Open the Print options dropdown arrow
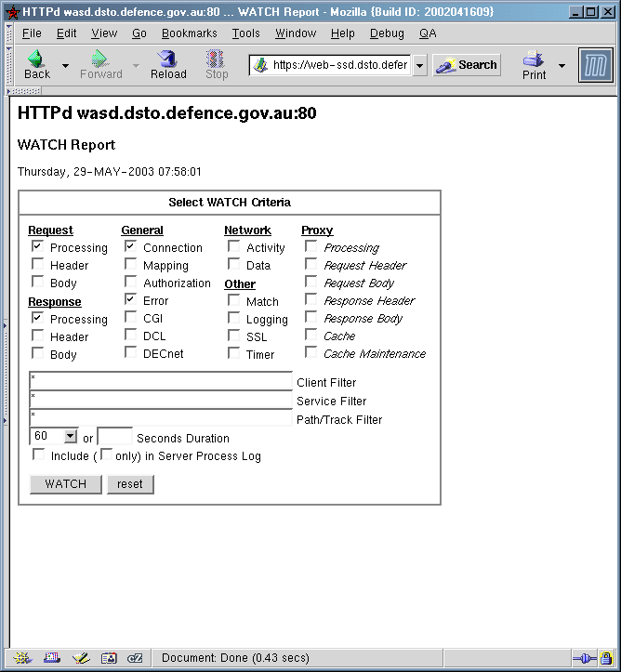The height and width of the screenshot is (672, 621). coord(562,66)
